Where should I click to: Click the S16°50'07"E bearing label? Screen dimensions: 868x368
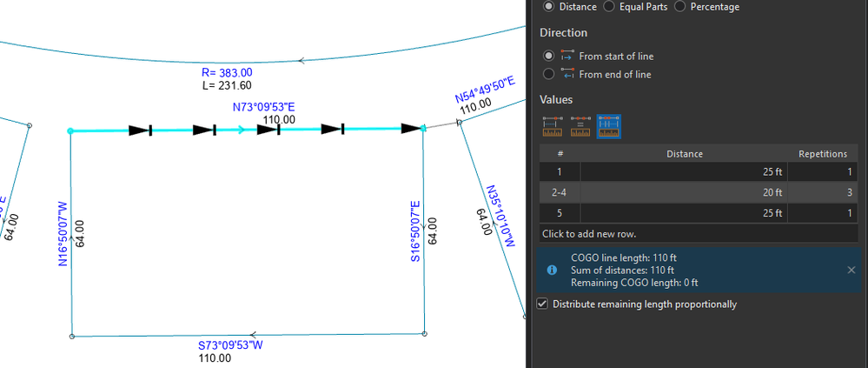pyautogui.click(x=416, y=231)
